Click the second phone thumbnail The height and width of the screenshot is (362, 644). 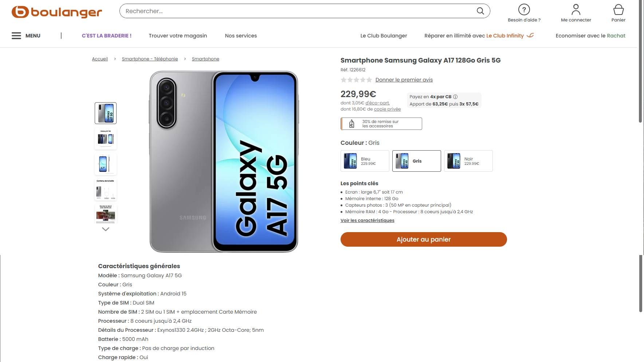(x=105, y=139)
